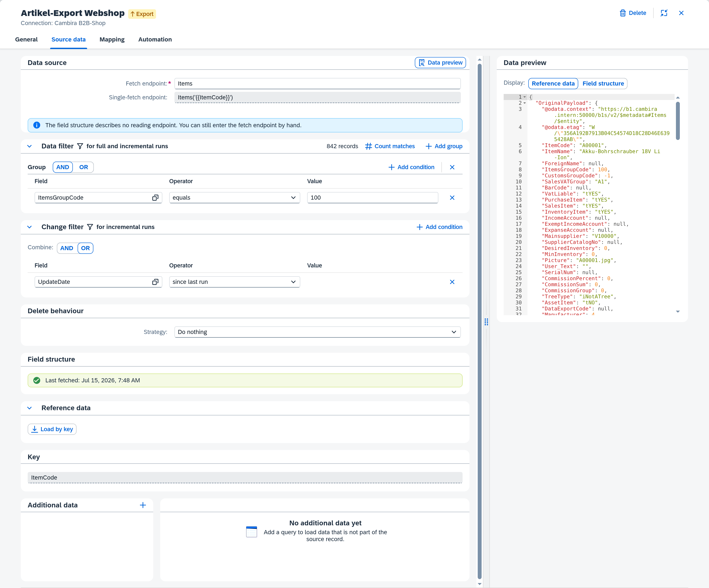Screen dimensions: 709x588
Task: Delete the UpdateDate condition row
Action: [x=452, y=282]
